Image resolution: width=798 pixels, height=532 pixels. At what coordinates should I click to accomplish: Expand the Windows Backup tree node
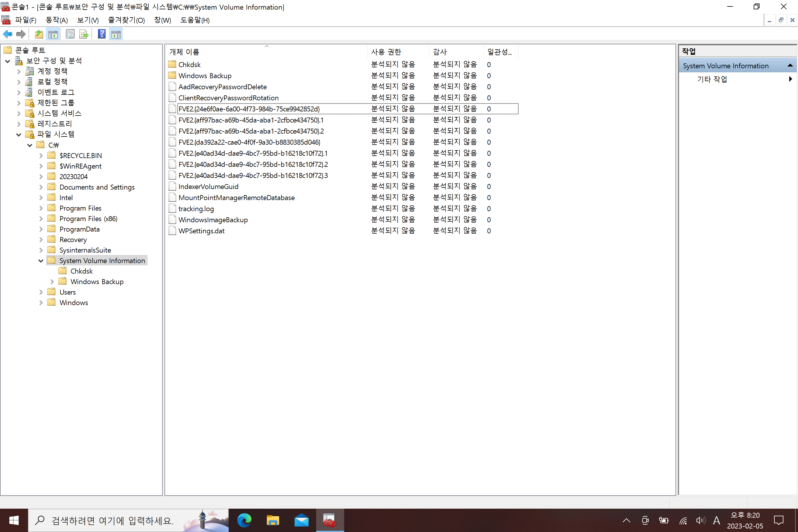52,281
